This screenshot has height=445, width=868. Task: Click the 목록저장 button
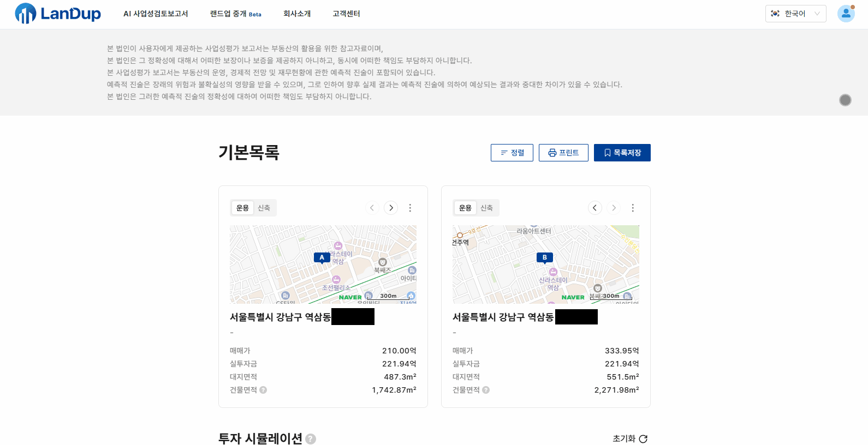(622, 153)
